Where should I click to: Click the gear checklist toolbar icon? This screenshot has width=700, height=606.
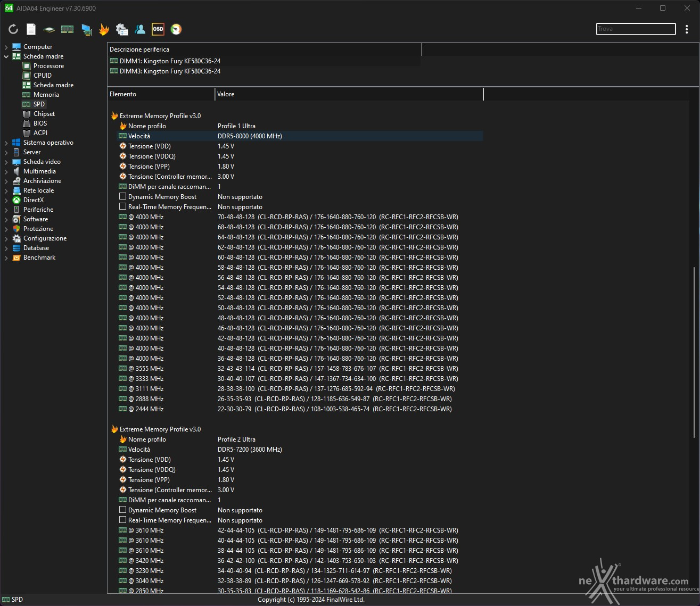[x=122, y=29]
